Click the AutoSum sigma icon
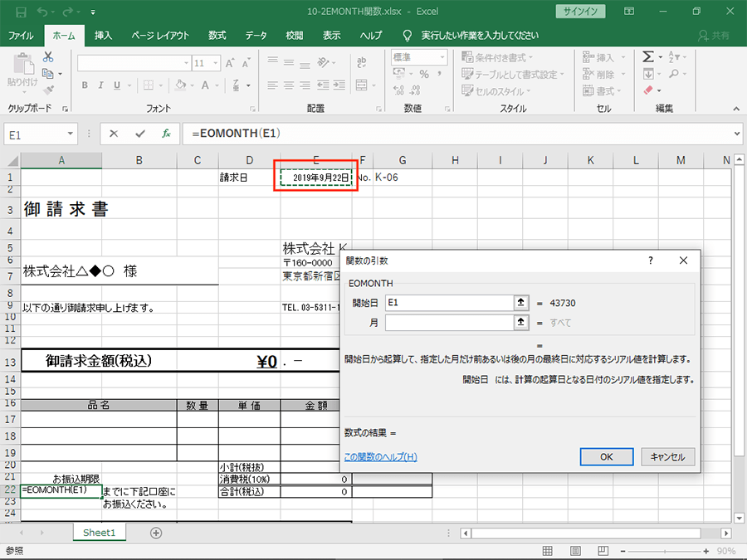 tap(648, 57)
